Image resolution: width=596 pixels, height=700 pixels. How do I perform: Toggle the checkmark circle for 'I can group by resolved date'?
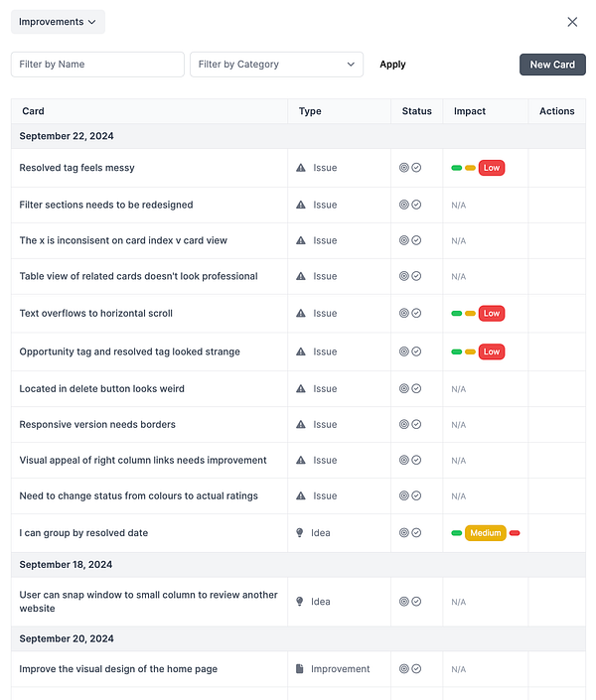coord(416,533)
